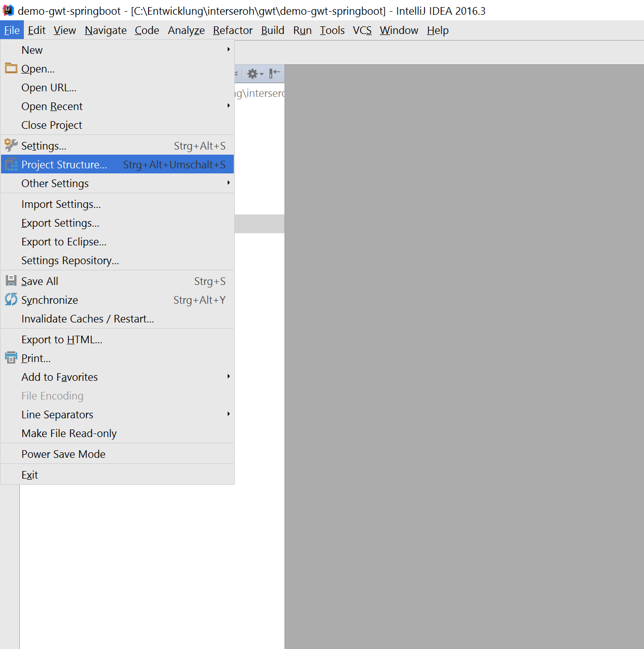Open Settings... from File menu
Viewport: 644px width, 649px height.
118,146
